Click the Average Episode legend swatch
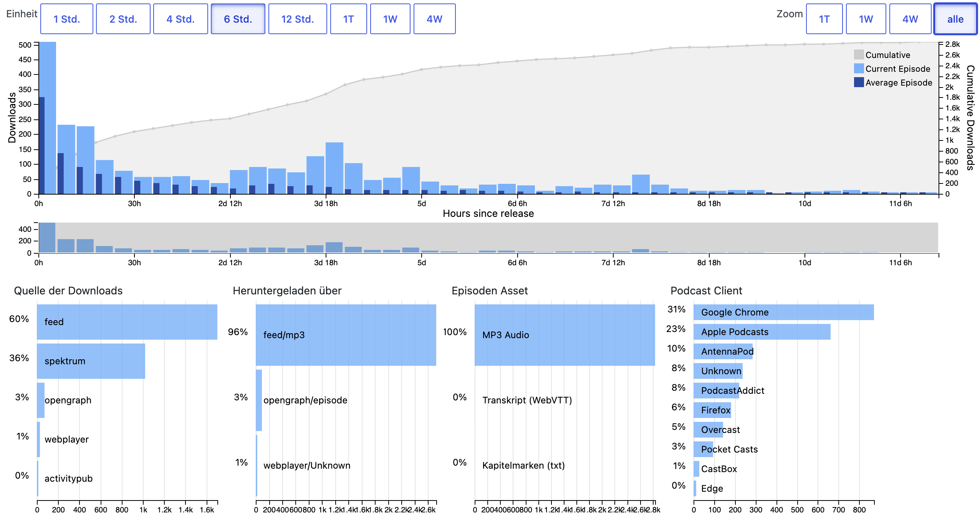This screenshot has width=980, height=522. click(x=859, y=82)
